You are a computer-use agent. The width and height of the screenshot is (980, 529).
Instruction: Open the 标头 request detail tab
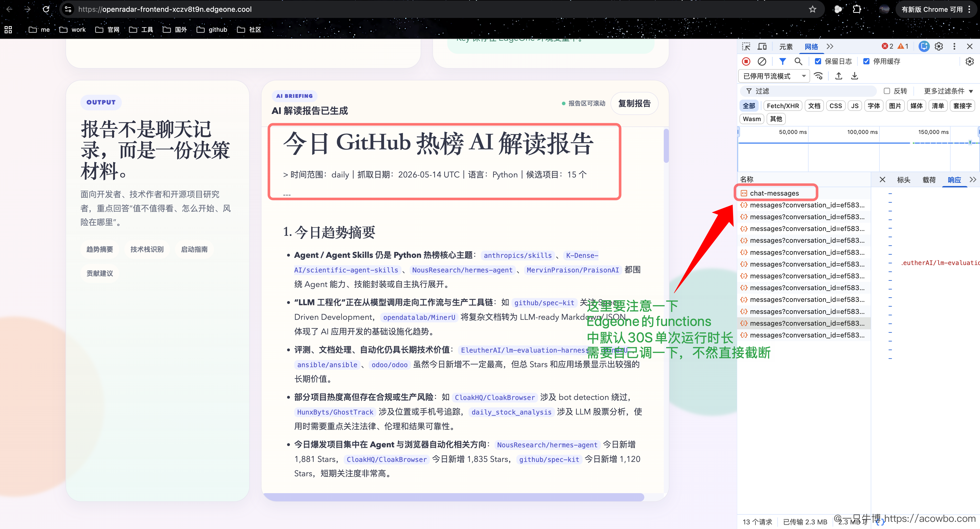click(903, 180)
